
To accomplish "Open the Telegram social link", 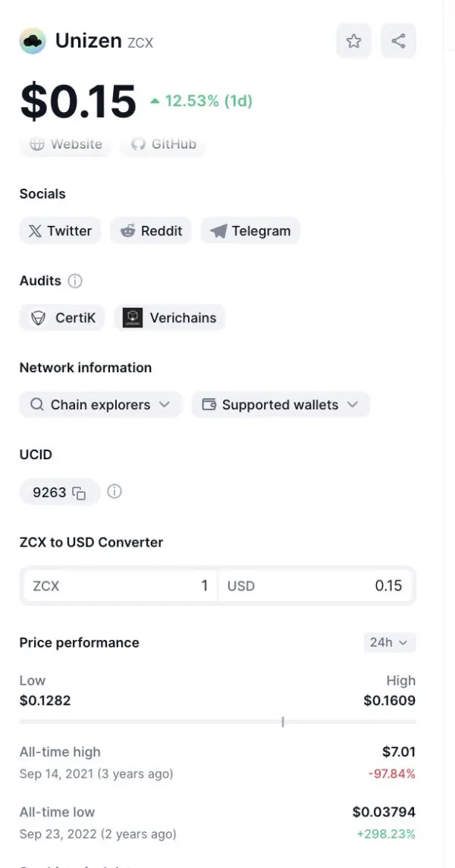I will (x=250, y=231).
